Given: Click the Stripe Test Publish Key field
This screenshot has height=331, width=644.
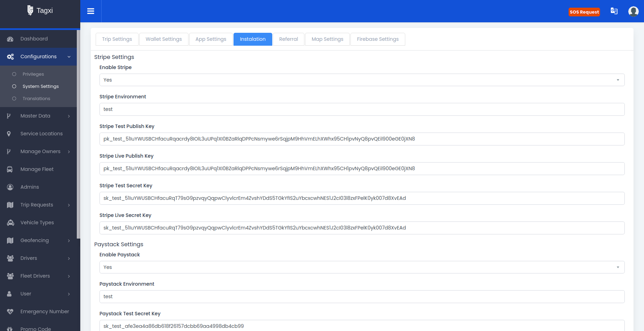Looking at the screenshot, I should (362, 139).
